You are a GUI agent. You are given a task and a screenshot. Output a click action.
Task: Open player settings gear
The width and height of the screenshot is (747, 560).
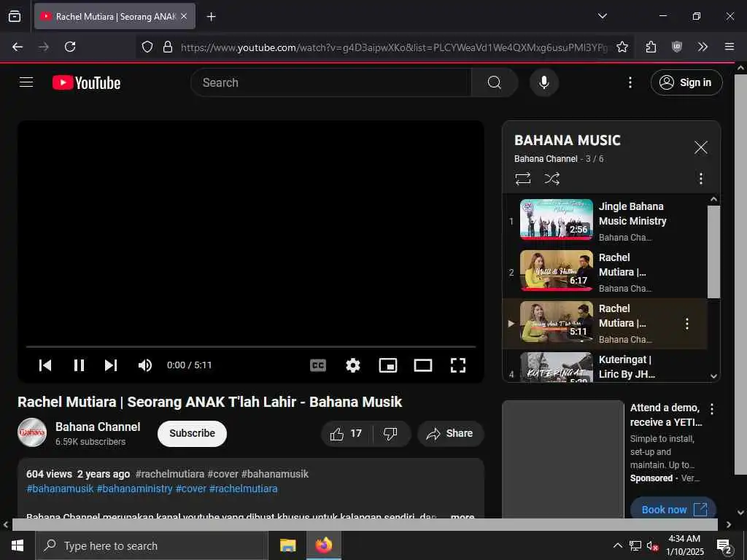point(352,365)
